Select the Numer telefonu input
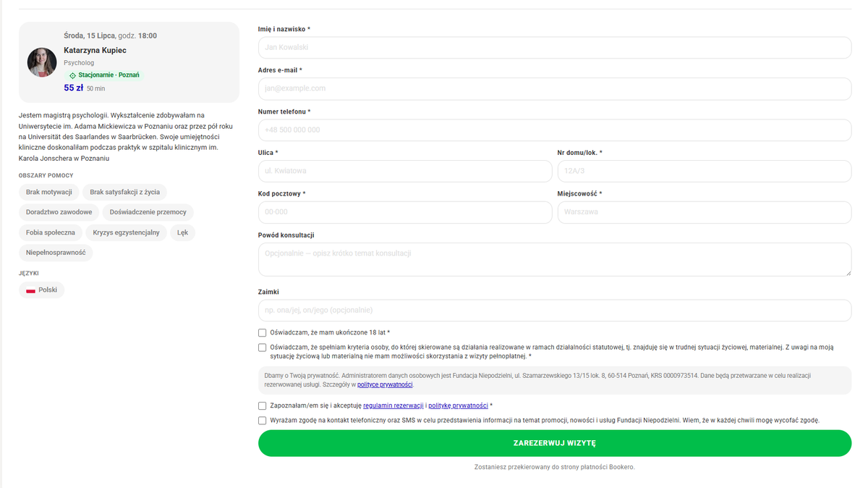 555,130
